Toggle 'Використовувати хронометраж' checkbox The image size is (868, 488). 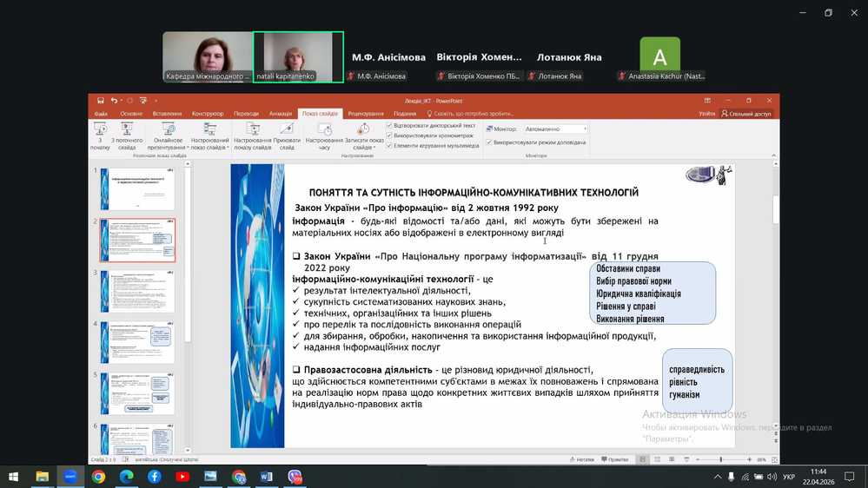point(389,135)
